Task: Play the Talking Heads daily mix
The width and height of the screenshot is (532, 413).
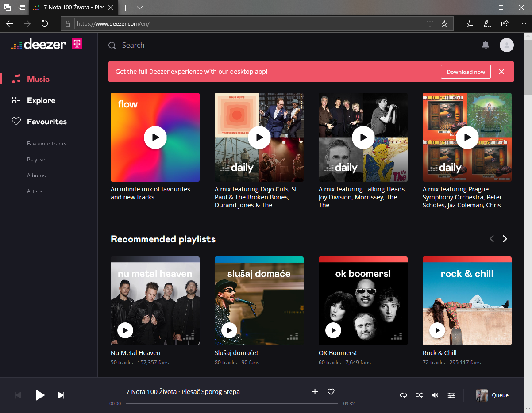Action: (363, 138)
